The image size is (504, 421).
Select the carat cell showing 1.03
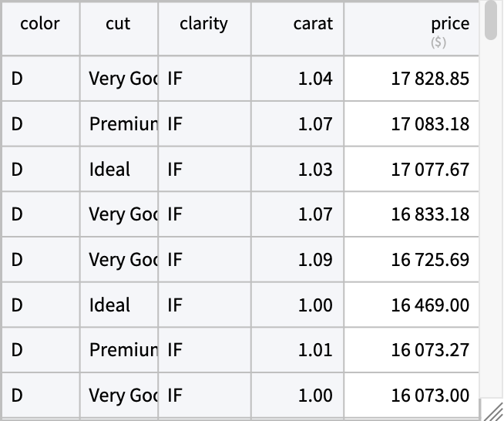click(297, 169)
